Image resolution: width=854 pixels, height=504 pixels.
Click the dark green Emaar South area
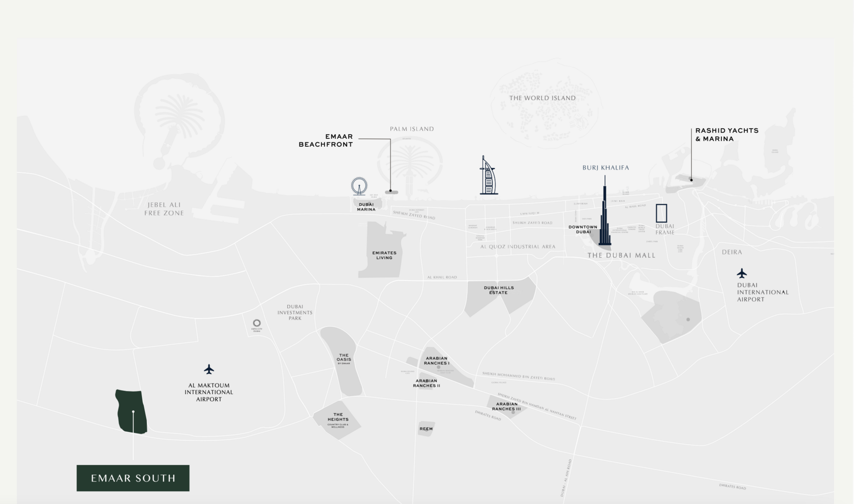tap(132, 412)
